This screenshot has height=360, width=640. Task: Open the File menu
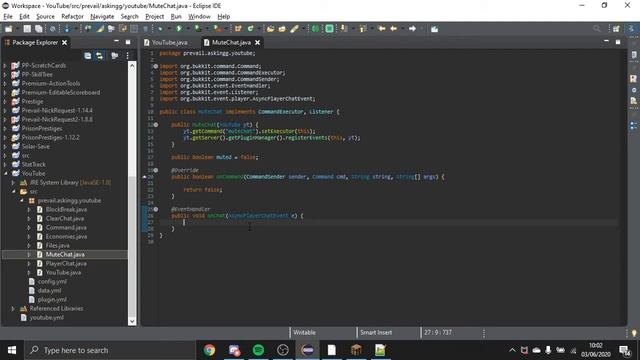pos(8,16)
